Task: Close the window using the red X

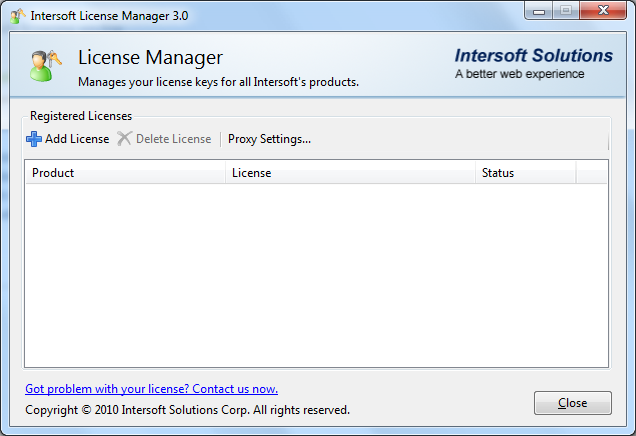Action: (602, 13)
